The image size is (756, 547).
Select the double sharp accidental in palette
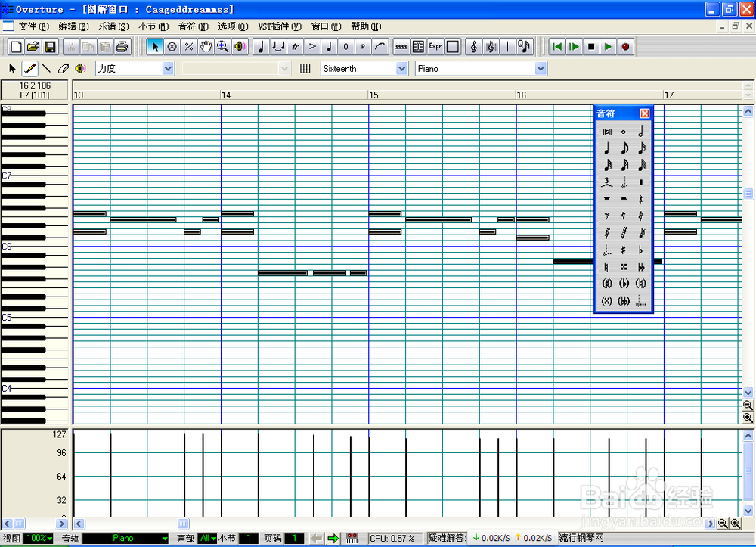624,267
